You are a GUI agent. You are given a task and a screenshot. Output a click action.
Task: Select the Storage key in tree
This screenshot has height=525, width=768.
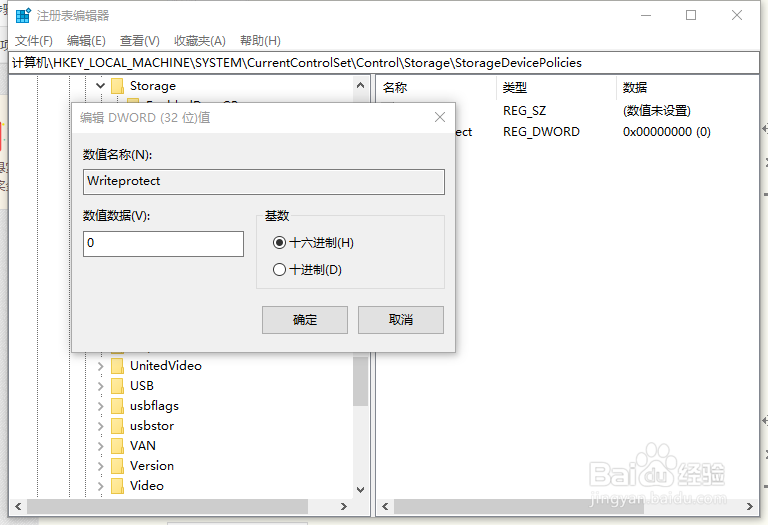click(x=152, y=86)
